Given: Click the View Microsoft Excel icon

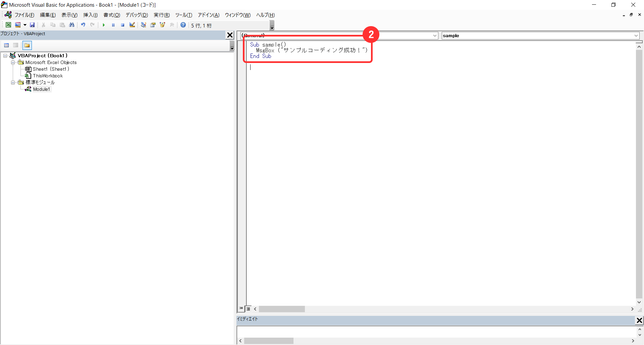Looking at the screenshot, I should tap(8, 25).
